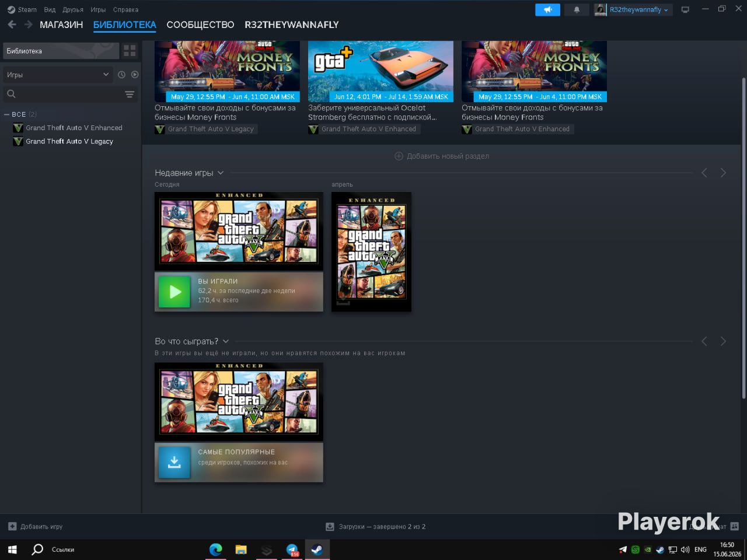This screenshot has width=747, height=560.
Task: Open the R32THEYWANNAFLY profile tab
Action: coord(292,24)
